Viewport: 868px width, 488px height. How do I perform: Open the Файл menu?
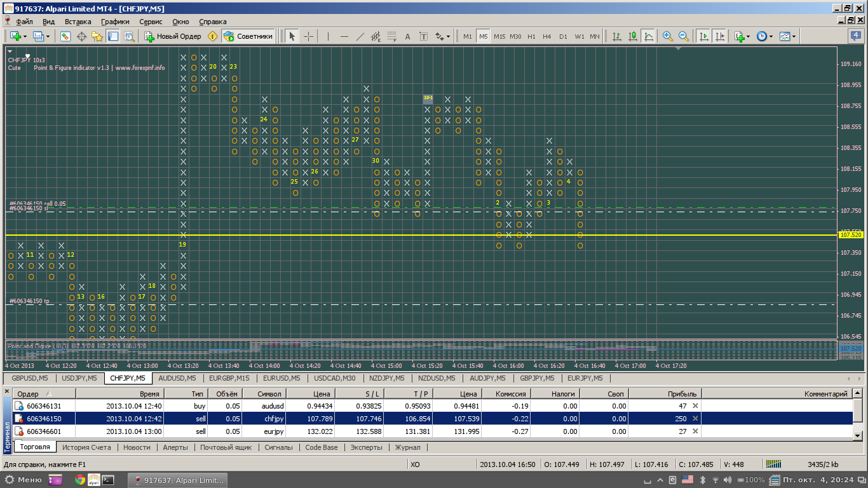pyautogui.click(x=24, y=22)
